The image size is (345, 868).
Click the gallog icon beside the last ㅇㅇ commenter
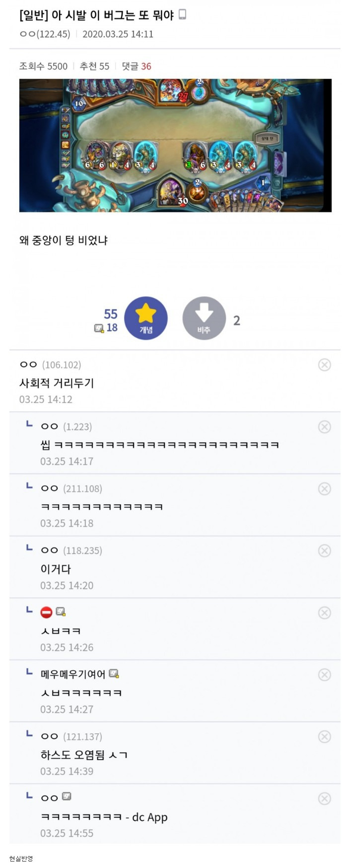[67, 797]
